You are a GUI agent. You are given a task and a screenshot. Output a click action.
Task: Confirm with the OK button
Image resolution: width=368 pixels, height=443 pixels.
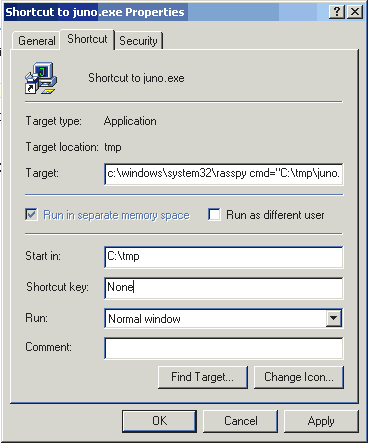159,421
